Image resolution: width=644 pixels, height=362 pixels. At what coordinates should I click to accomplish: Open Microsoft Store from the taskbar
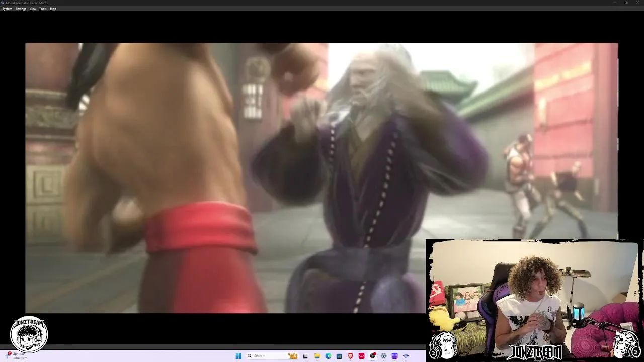pos(339,356)
